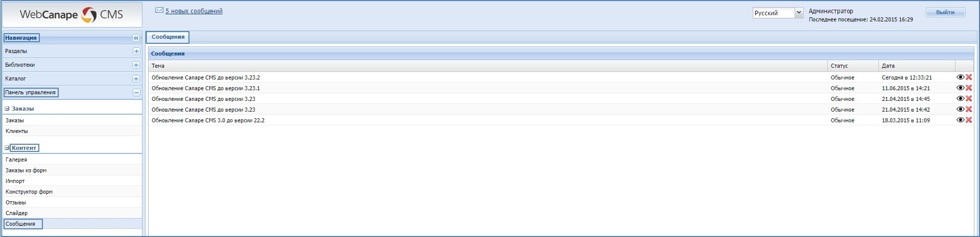The height and width of the screenshot is (237, 980).
Task: Expand the Разделы section
Action: point(136,51)
